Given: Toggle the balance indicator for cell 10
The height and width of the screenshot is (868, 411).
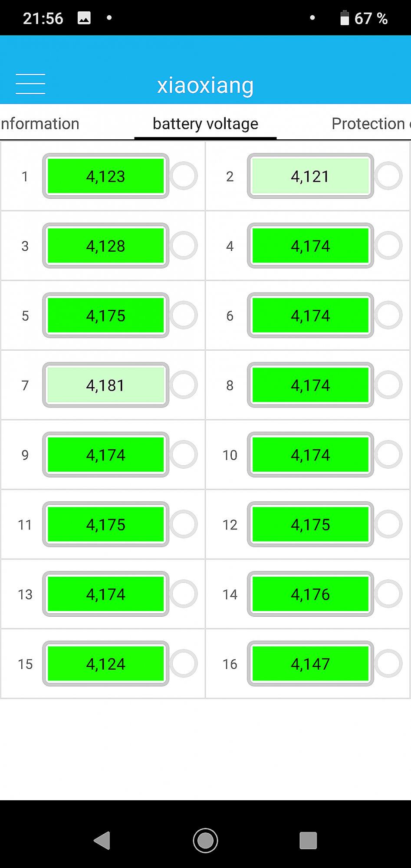Looking at the screenshot, I should click(x=388, y=454).
